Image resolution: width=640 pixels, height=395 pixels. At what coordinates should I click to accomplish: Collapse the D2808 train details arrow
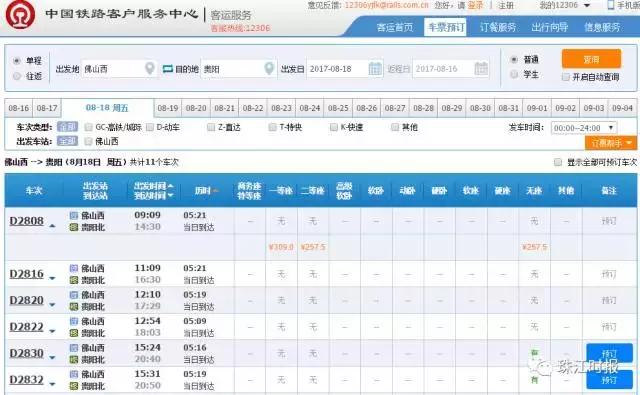tap(52, 225)
